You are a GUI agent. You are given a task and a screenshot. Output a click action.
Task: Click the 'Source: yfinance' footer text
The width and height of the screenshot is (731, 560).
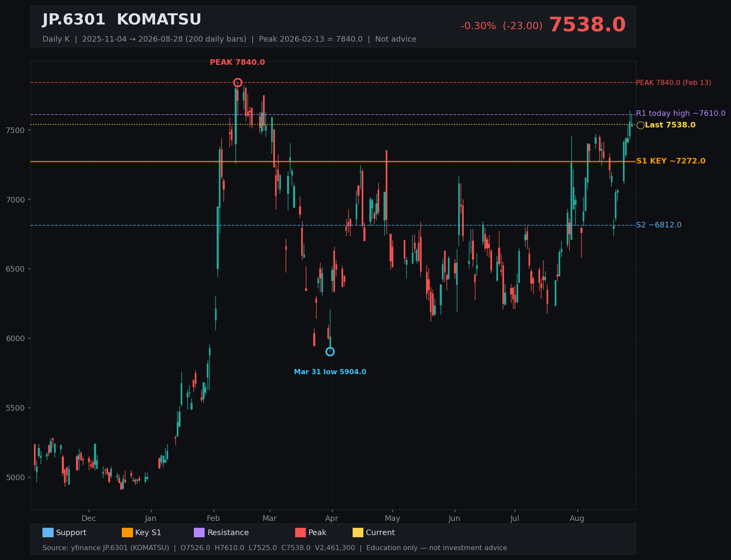click(275, 548)
